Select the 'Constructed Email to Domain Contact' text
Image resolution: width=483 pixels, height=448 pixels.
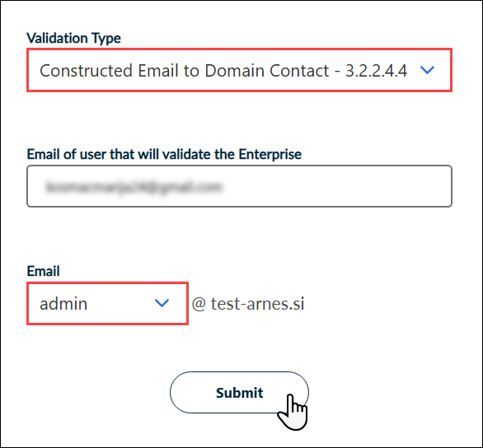coord(184,71)
